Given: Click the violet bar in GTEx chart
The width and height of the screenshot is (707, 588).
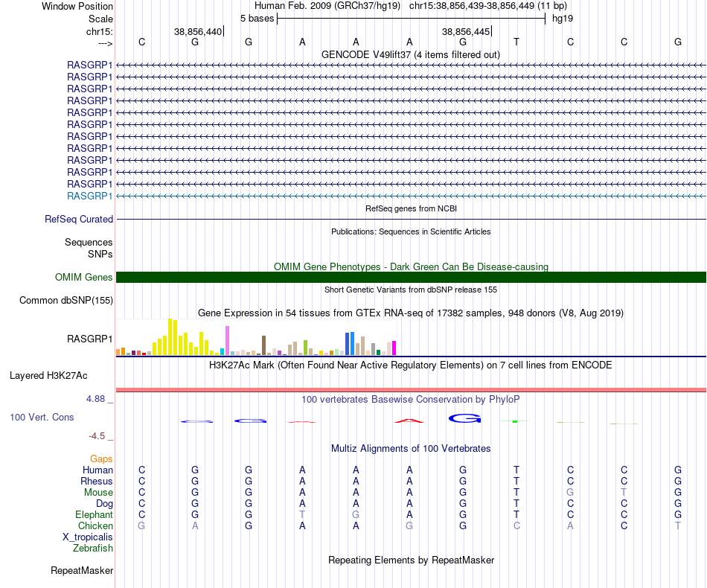Looking at the screenshot, I should pyautogui.click(x=227, y=340).
